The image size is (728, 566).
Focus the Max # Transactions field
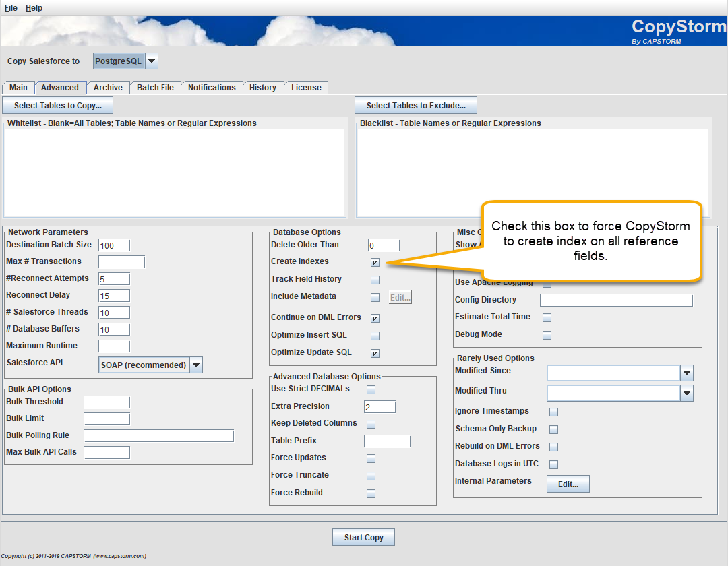[121, 261]
